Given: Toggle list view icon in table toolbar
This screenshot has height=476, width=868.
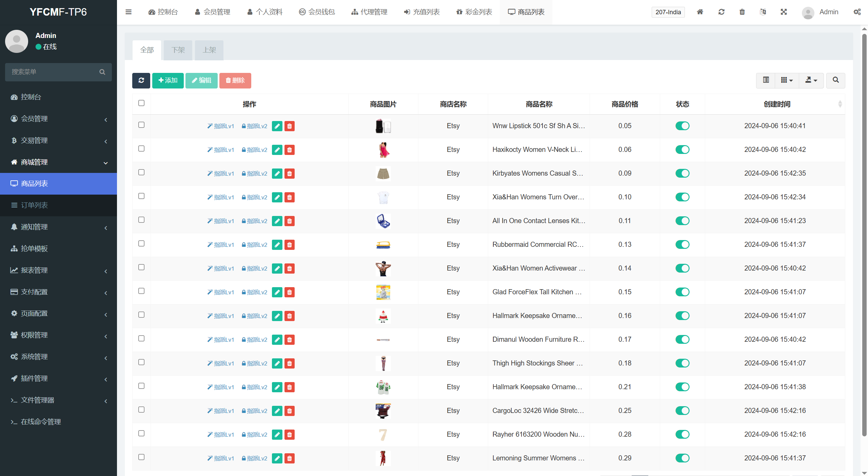Looking at the screenshot, I should (x=766, y=80).
